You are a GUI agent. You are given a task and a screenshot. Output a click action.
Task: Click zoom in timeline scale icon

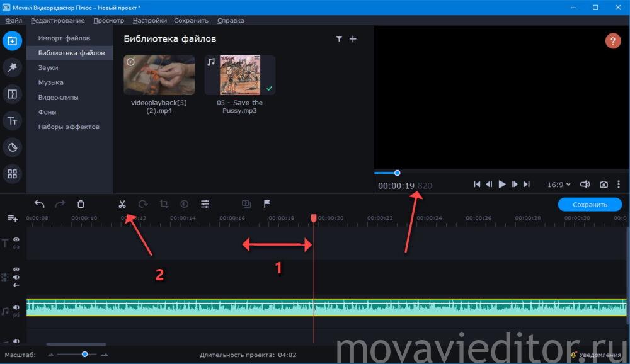pyautogui.click(x=104, y=355)
